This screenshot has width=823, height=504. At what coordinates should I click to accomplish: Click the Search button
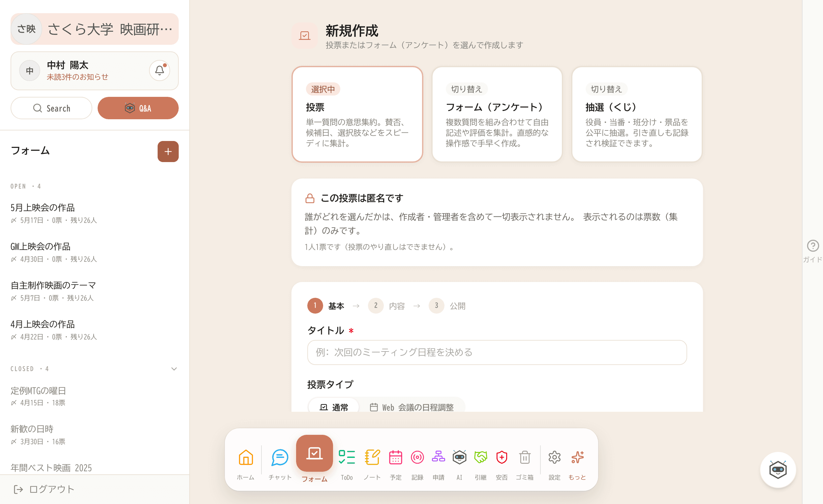(x=51, y=108)
